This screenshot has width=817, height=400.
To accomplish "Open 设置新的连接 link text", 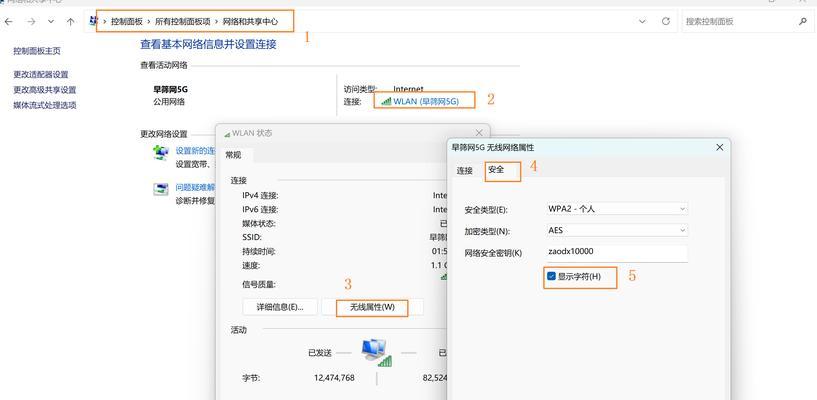I will (195, 151).
